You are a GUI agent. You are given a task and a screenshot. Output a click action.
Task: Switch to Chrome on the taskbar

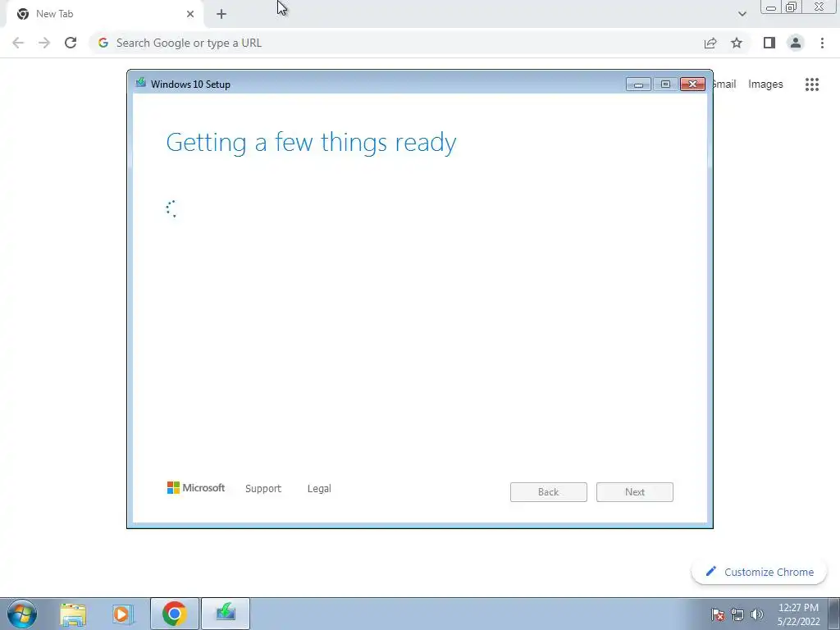pyautogui.click(x=174, y=614)
